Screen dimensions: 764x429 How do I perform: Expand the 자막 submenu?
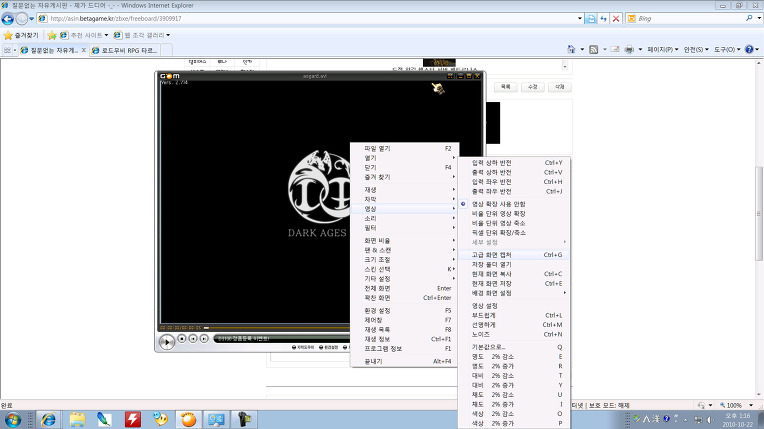pyautogui.click(x=404, y=199)
